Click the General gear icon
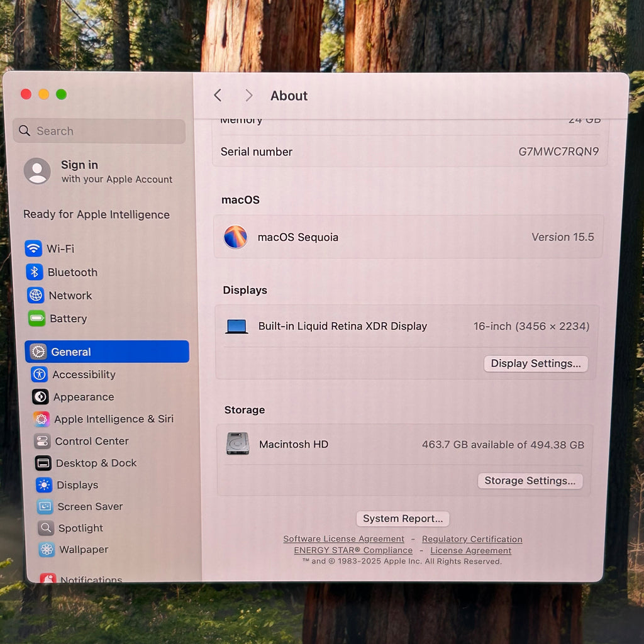This screenshot has width=644, height=644. 38,352
